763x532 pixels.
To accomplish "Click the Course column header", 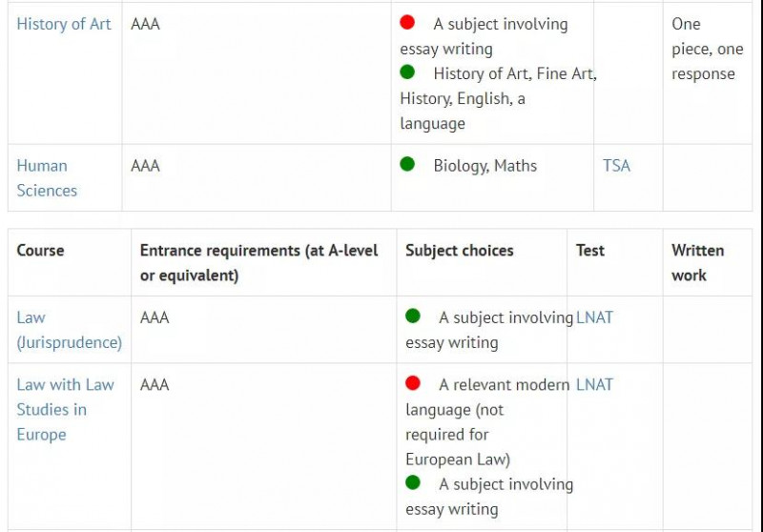I will coord(40,251).
